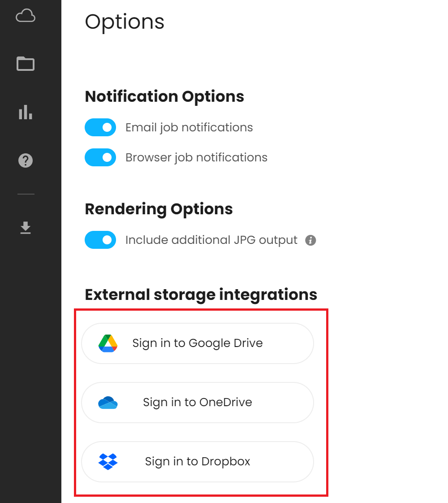Image resolution: width=448 pixels, height=503 pixels.
Task: Click the Email job notifications label
Action: [x=189, y=128]
